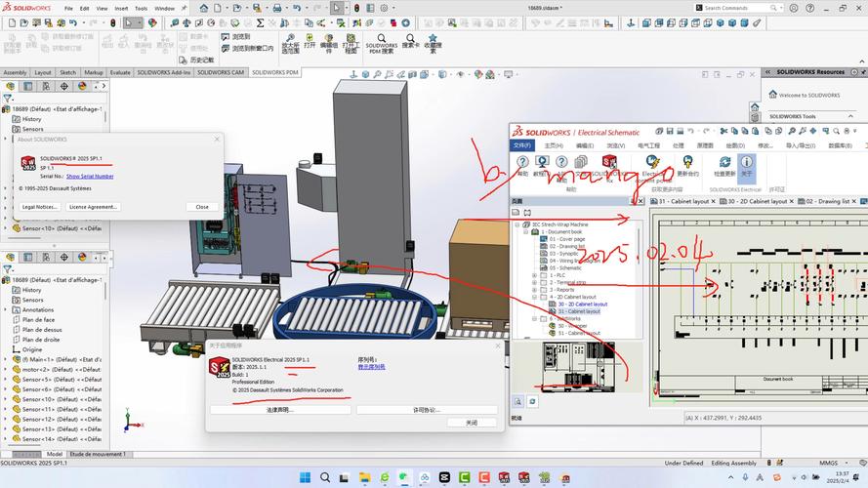Collapse the CommandManager ribbon chevron
868x488 pixels.
(862, 61)
